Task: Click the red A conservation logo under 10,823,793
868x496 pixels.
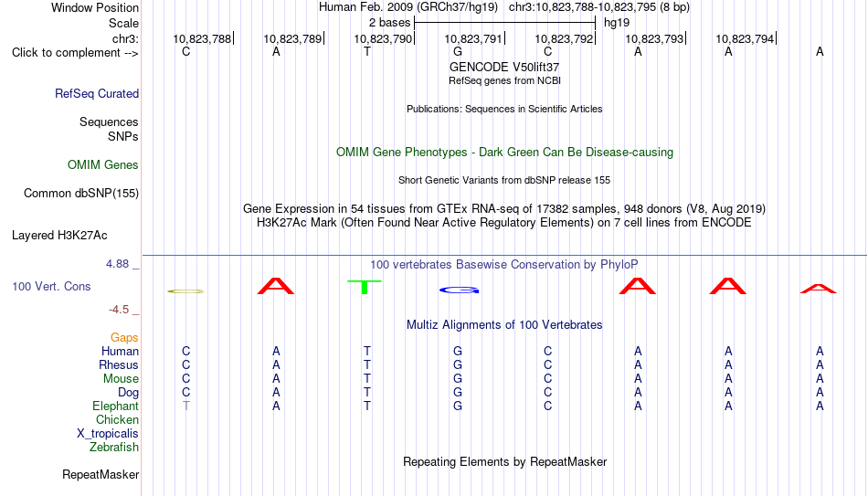Action: click(x=637, y=286)
